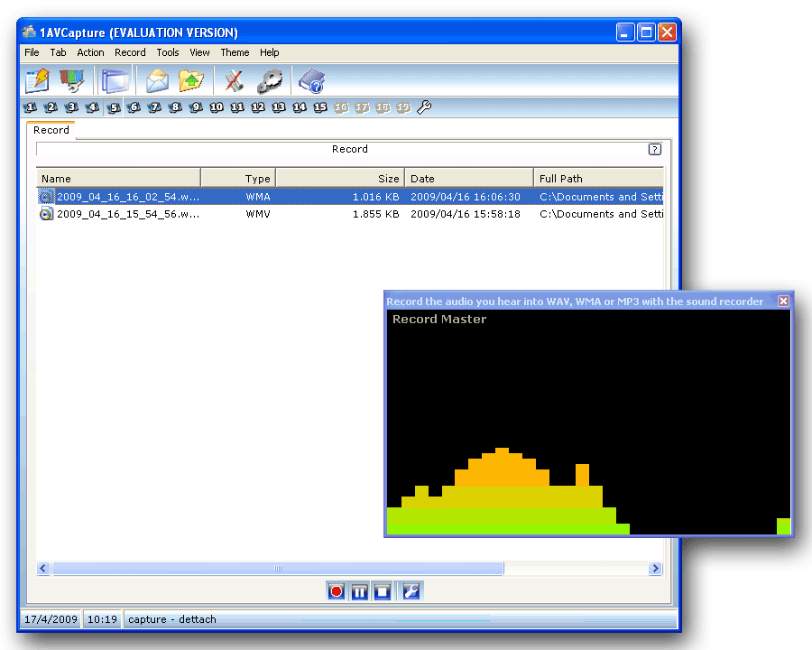Sort list by Size column header
The width and height of the screenshot is (812, 650).
[340, 179]
